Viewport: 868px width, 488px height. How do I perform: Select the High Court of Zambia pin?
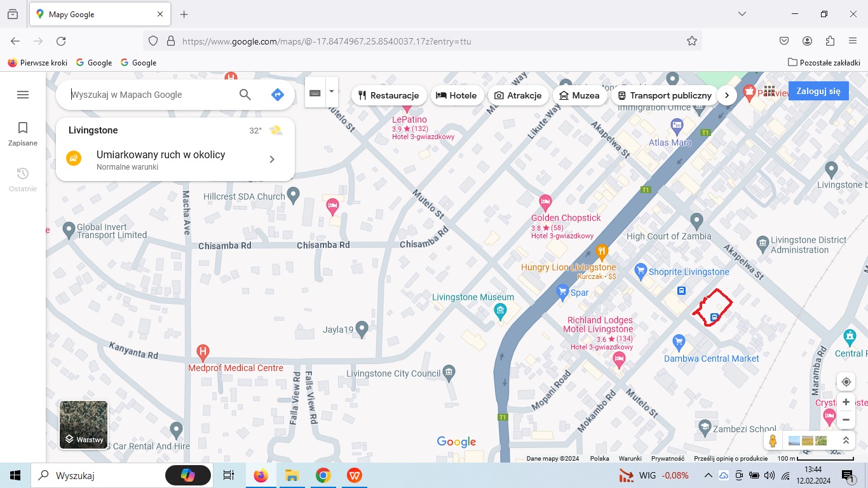point(696,222)
